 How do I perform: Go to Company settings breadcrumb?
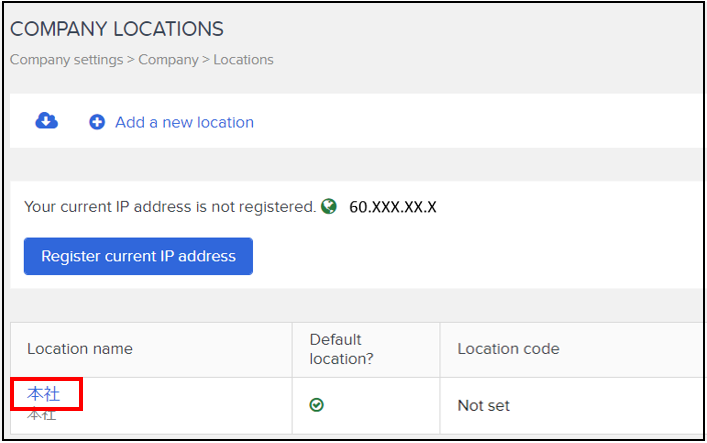point(66,60)
